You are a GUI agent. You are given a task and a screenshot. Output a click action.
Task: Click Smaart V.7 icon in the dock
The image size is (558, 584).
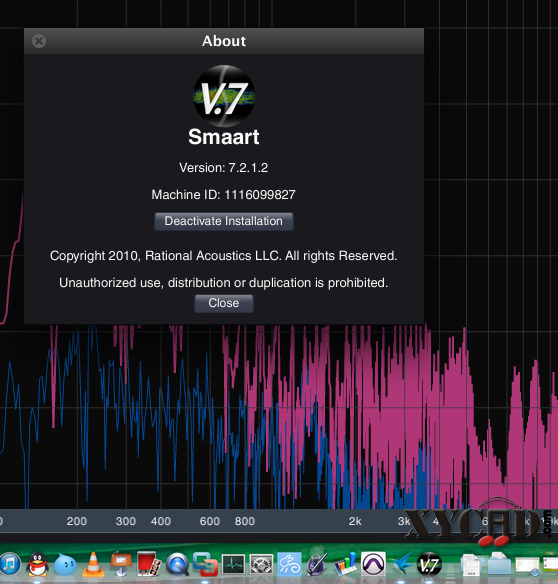(429, 564)
